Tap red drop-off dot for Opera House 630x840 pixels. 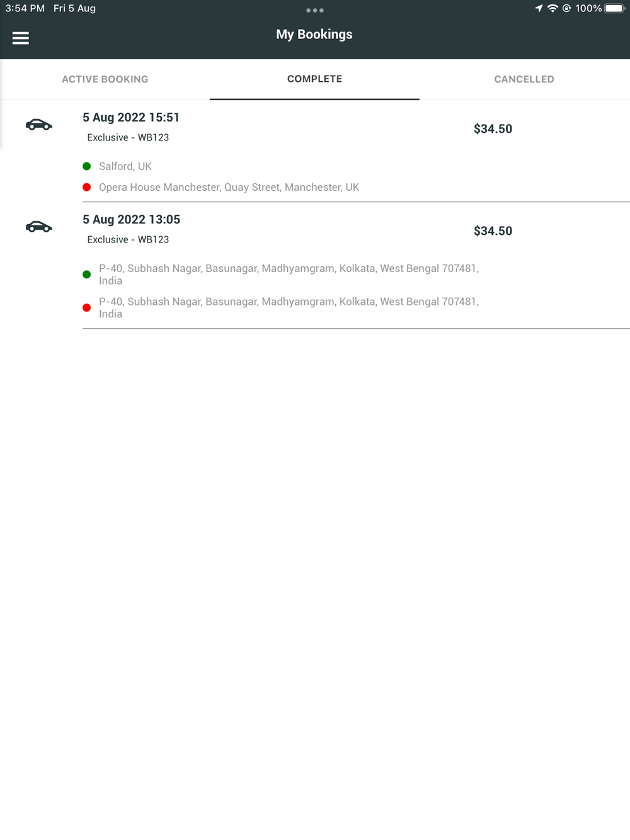(87, 187)
